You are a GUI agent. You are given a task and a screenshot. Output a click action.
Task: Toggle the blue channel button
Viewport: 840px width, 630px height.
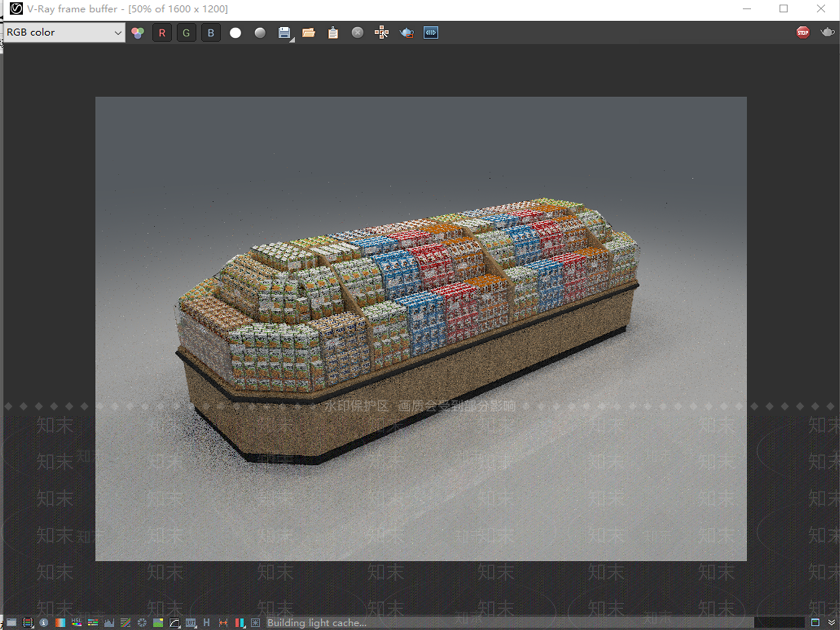click(x=211, y=33)
